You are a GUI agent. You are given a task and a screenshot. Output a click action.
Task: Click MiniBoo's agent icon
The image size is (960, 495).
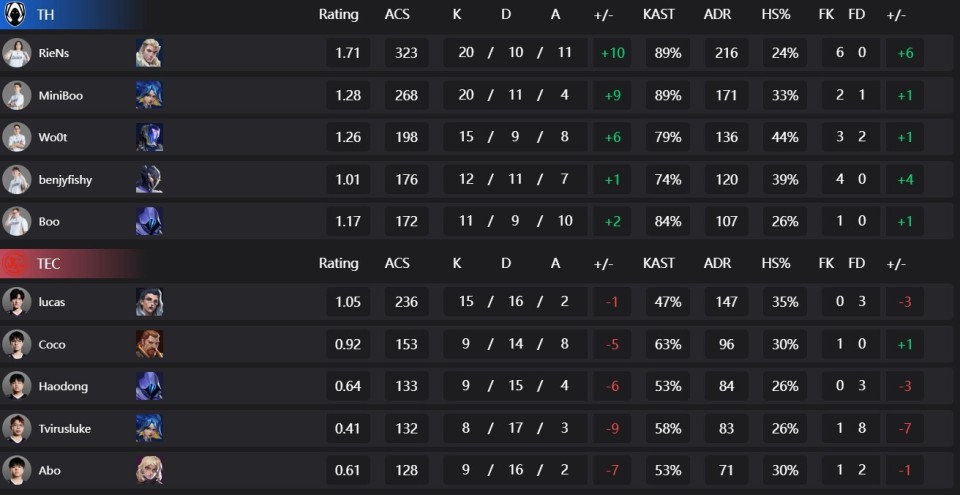pos(149,95)
